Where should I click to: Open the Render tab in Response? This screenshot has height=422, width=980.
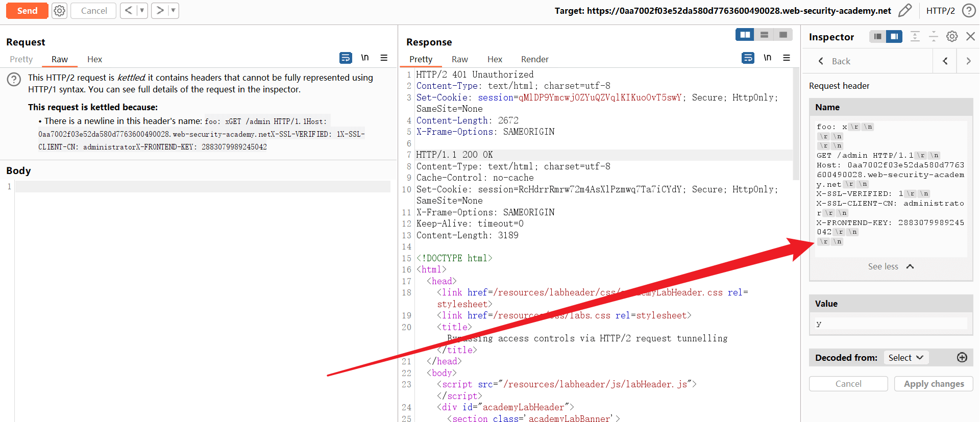click(x=534, y=59)
